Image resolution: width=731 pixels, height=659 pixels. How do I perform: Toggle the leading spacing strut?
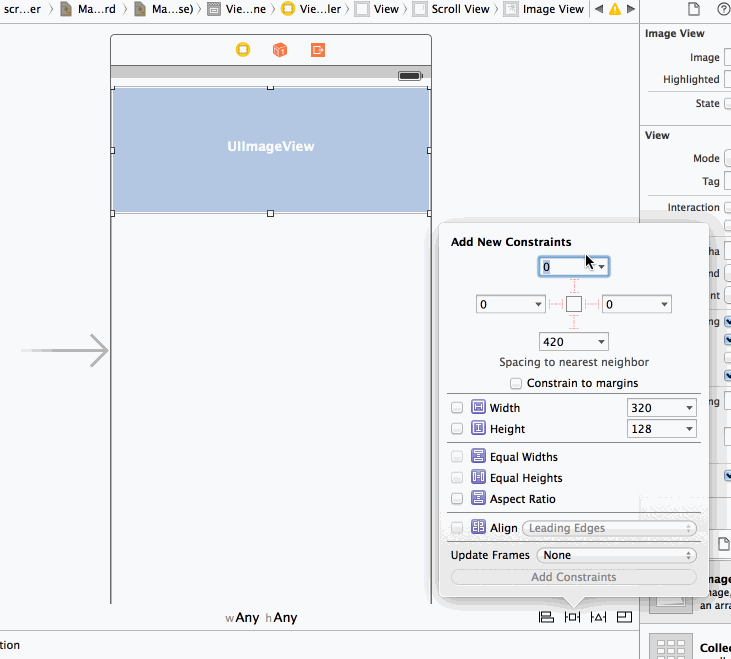click(556, 304)
